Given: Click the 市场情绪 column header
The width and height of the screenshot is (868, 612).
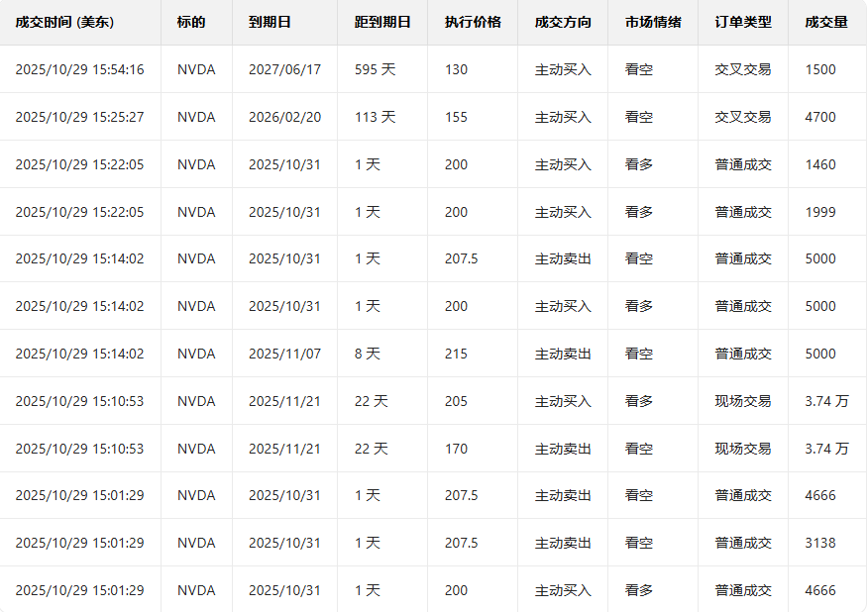Looking at the screenshot, I should pos(653,22).
